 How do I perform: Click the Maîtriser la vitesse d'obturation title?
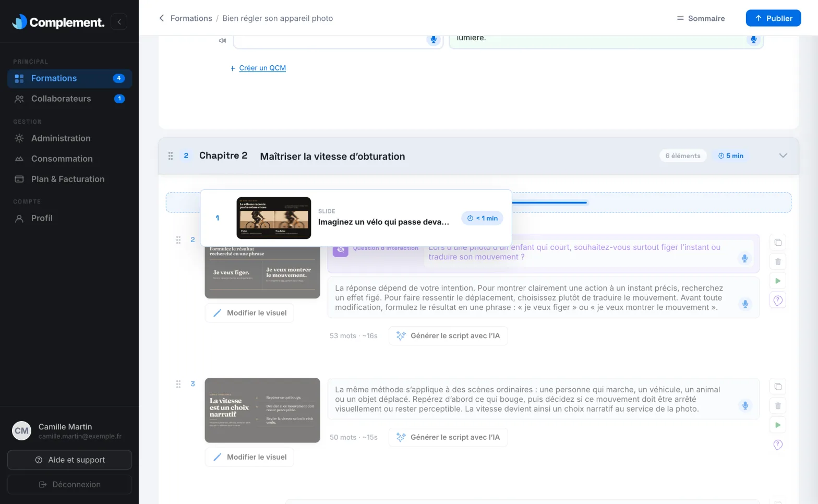[x=332, y=157]
